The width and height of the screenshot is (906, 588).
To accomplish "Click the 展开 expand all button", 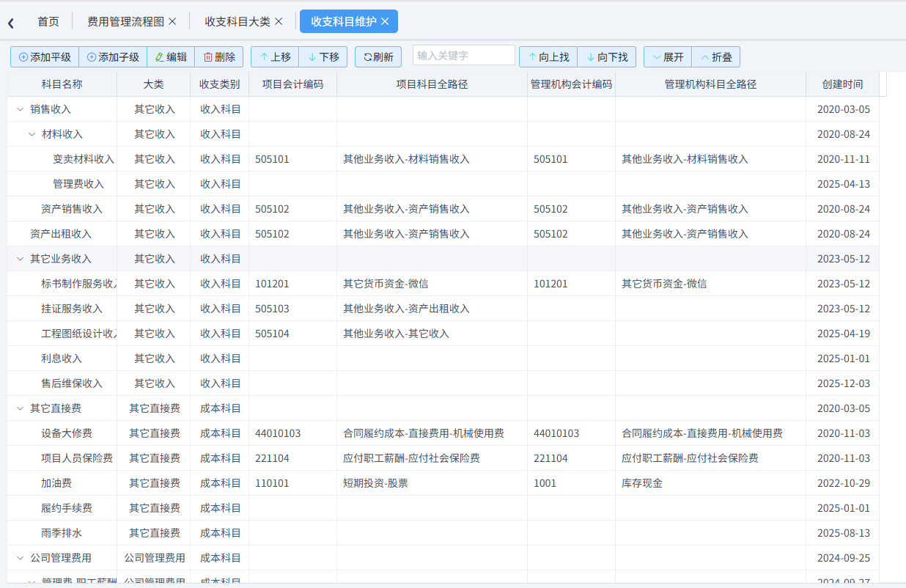I will pos(667,56).
